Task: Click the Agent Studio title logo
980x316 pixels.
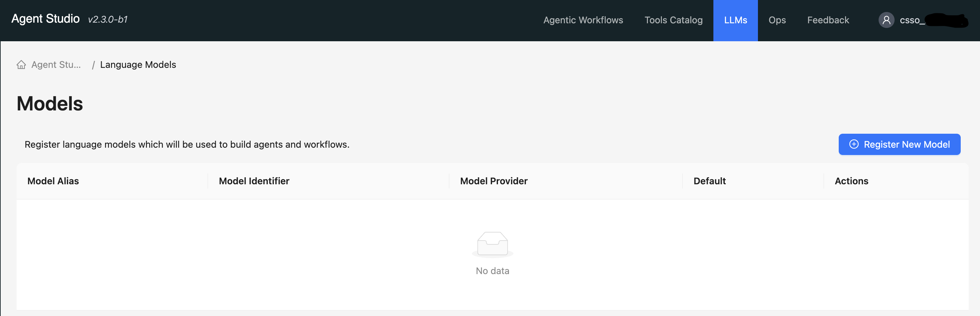Action: click(46, 19)
